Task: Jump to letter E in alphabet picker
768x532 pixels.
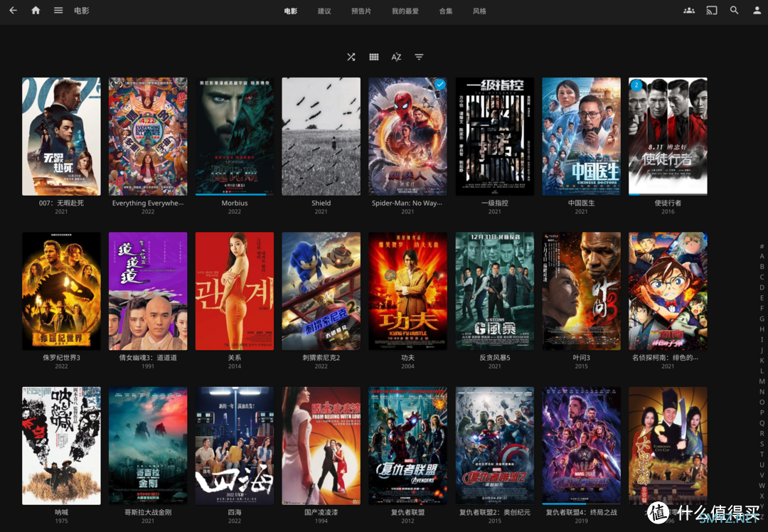Action: click(x=762, y=298)
